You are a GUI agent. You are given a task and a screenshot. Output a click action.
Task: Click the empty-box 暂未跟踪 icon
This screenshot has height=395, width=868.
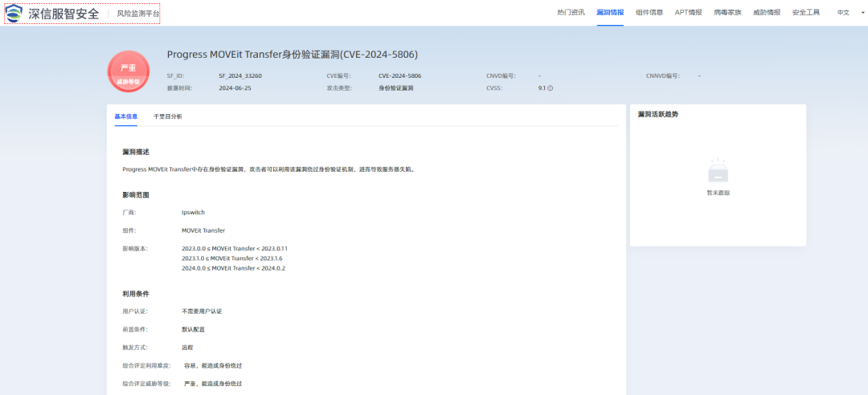click(x=718, y=172)
